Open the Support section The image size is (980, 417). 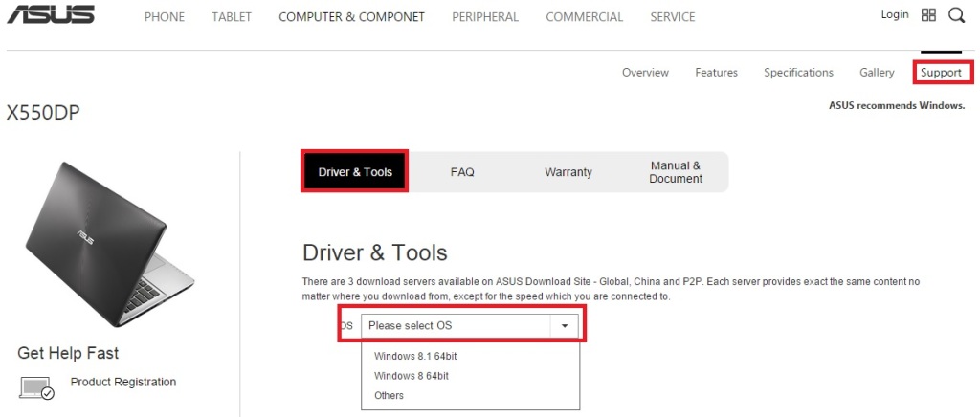pos(941,73)
